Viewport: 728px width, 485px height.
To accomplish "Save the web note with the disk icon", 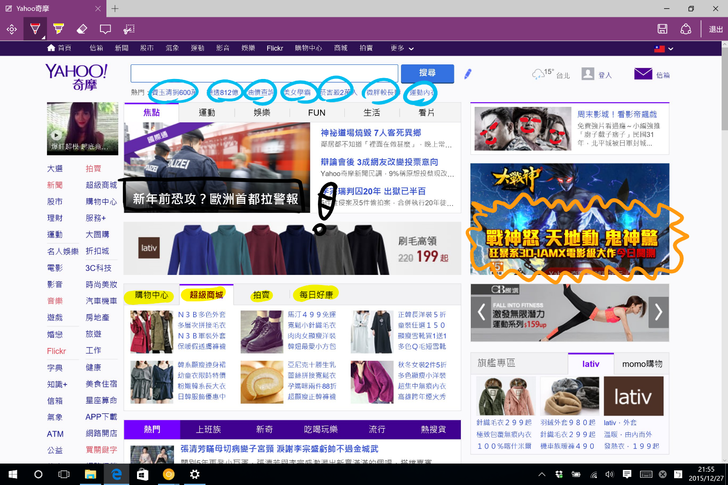I will (662, 29).
